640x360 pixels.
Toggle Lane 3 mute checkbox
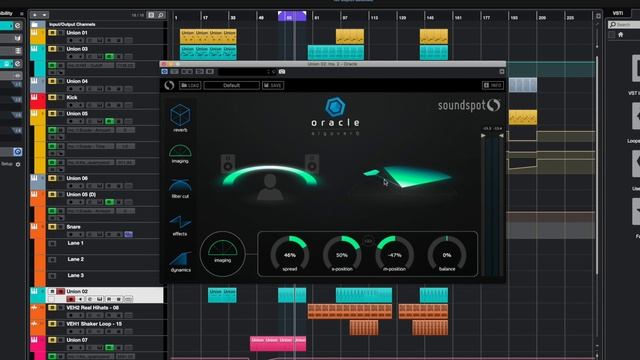tap(52, 276)
